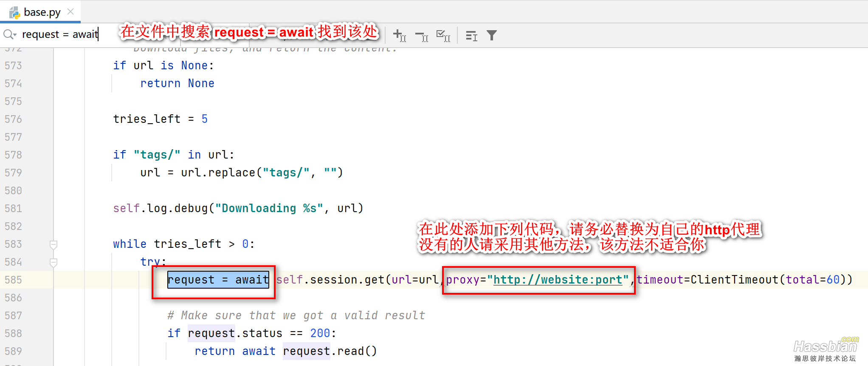Click 'tries_left = 5' assignment text
Viewport: 868px width, 366px height.
(x=160, y=119)
